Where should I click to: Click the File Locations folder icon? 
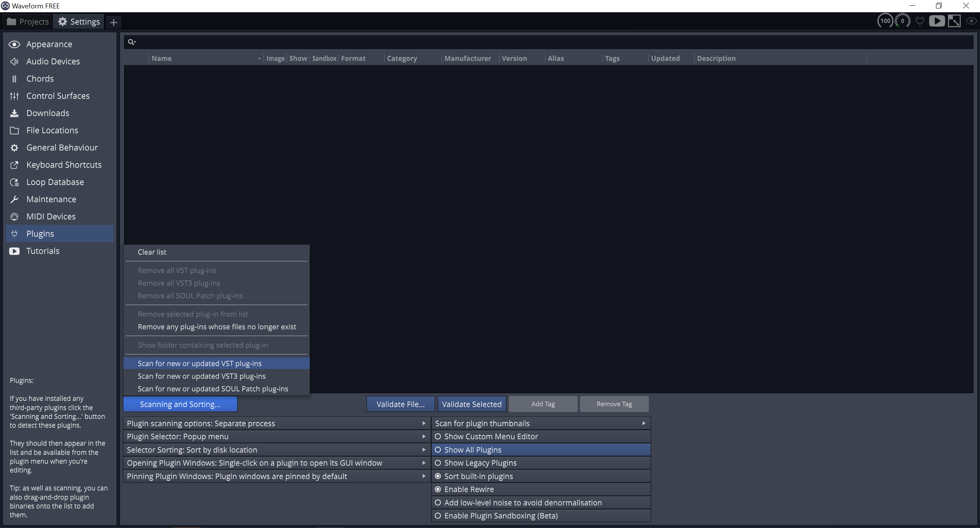[14, 131]
